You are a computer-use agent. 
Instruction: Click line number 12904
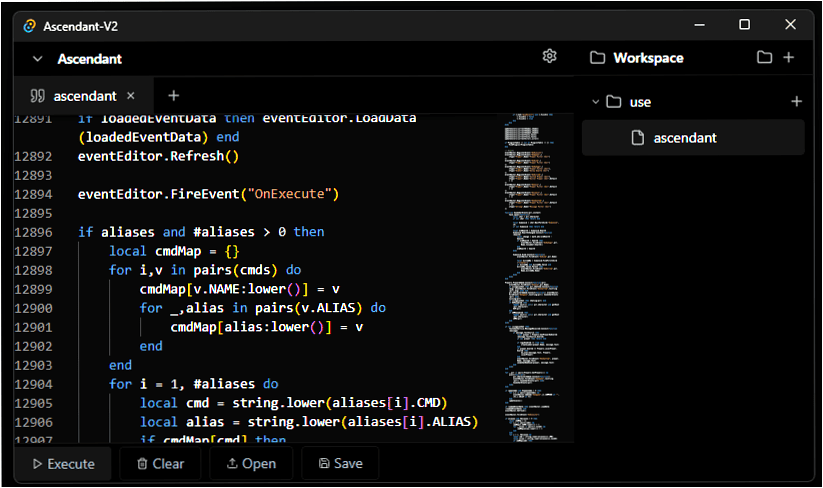pos(33,384)
